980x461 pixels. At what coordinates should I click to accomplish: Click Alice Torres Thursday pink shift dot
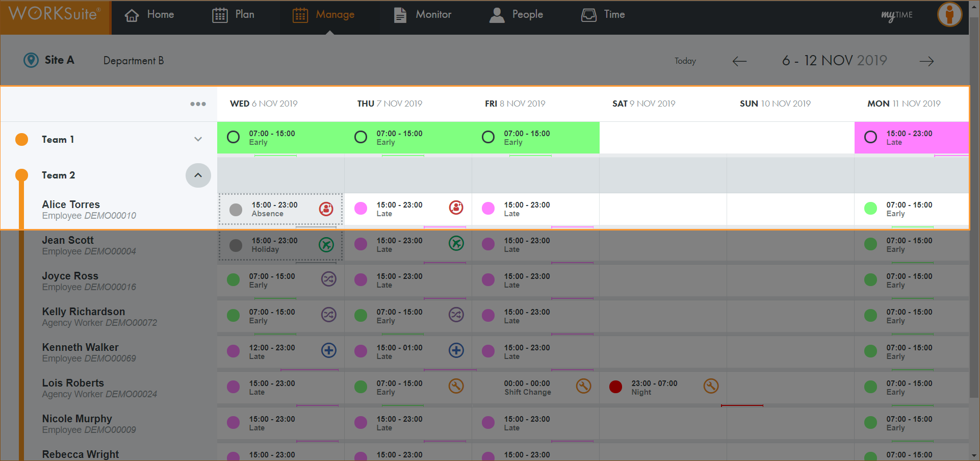[361, 209]
